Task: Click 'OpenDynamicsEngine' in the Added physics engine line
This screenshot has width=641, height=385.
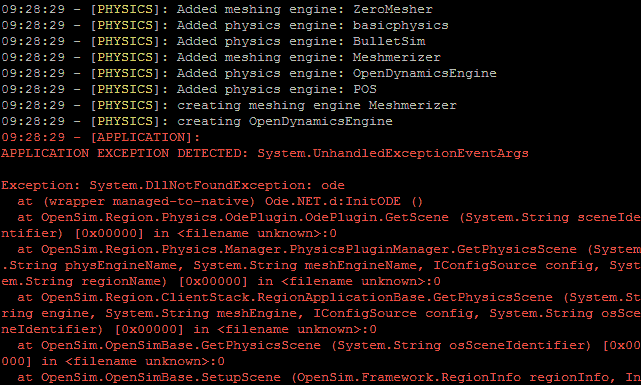Action: (425, 74)
